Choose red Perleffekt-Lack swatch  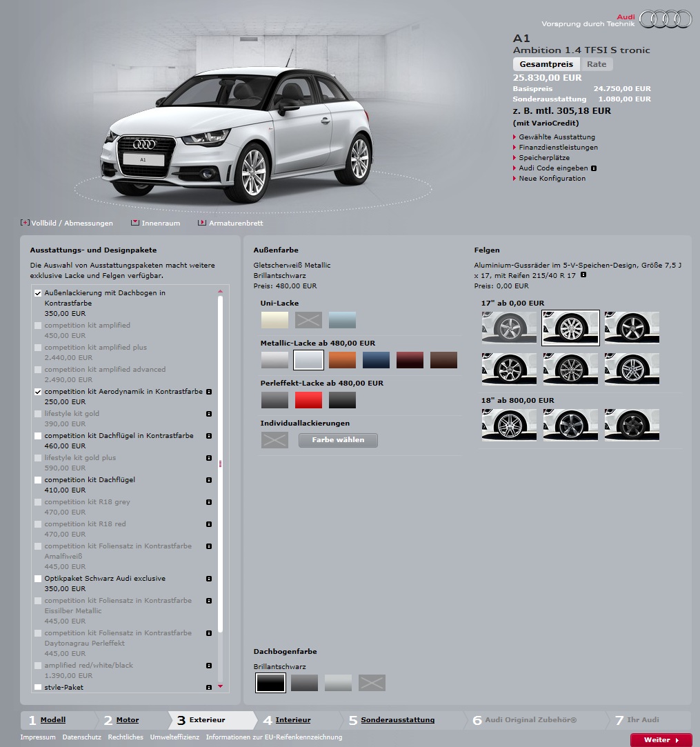(x=308, y=400)
